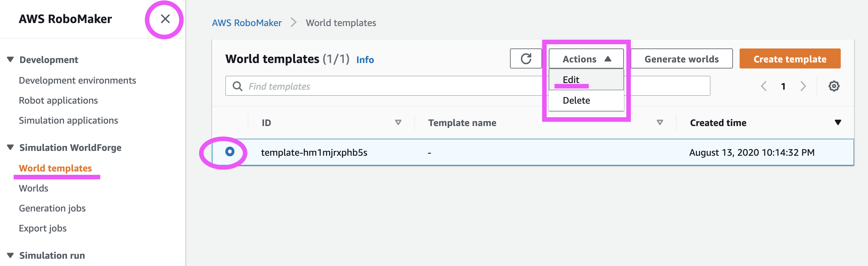Go to previous page of templates
The width and height of the screenshot is (868, 266).
764,86
